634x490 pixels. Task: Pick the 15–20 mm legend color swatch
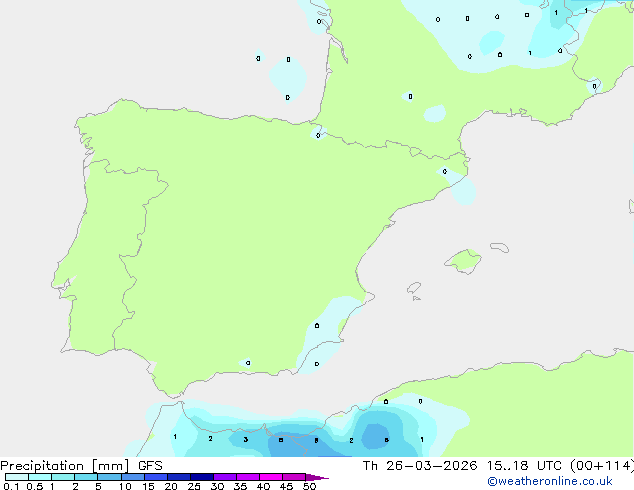[156, 477]
